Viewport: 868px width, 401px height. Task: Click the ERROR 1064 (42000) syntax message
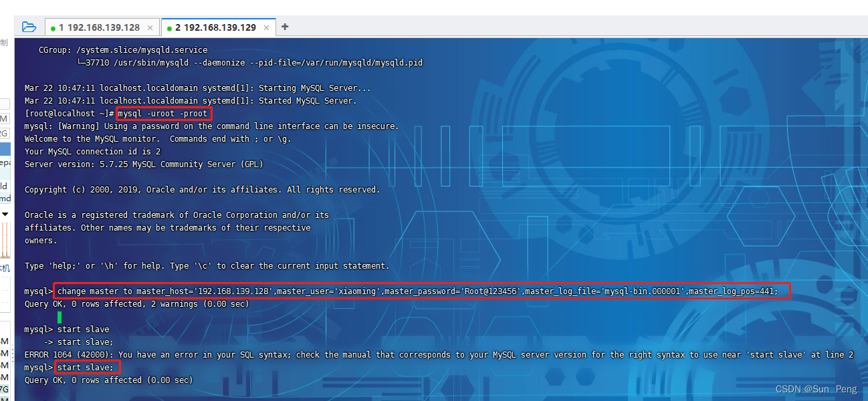439,355
